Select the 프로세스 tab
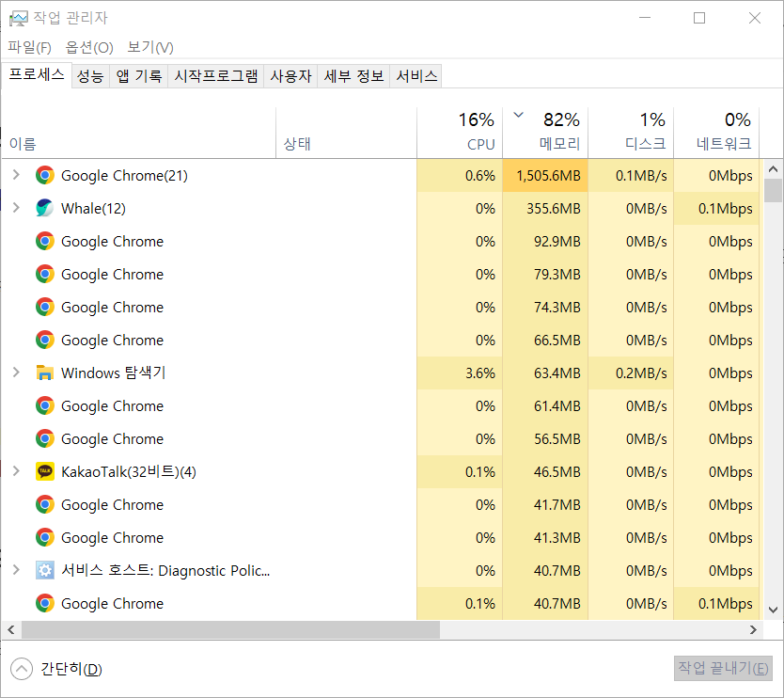The height and width of the screenshot is (698, 784). [37, 74]
